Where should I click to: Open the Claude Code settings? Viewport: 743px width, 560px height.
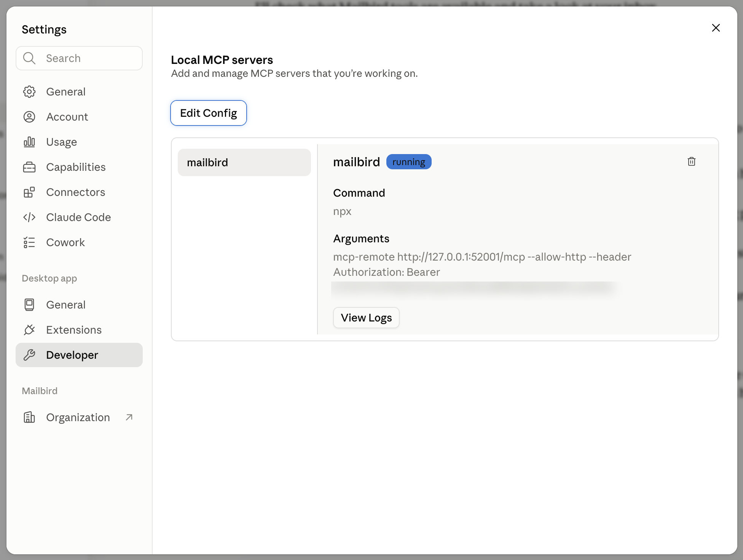pos(79,217)
